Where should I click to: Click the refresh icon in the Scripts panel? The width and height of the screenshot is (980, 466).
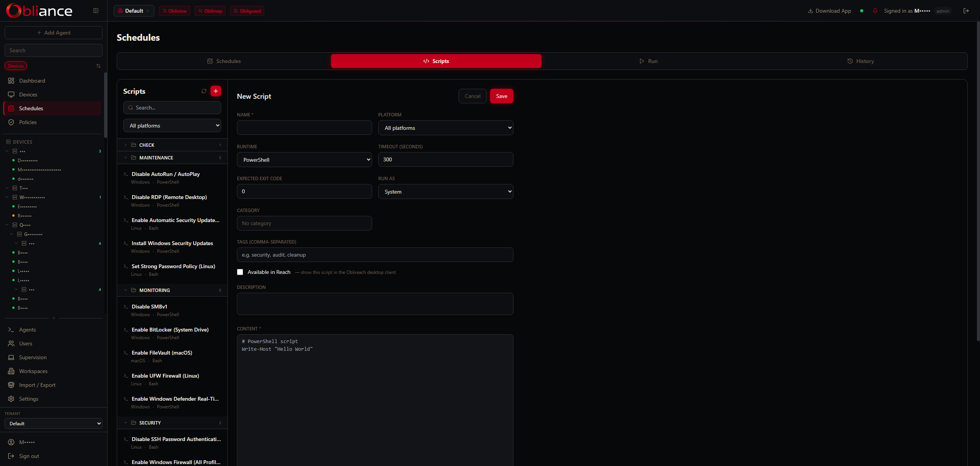204,91
